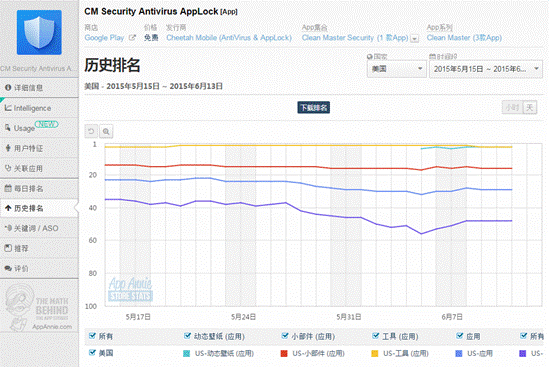The height and width of the screenshot is (367, 549).
Task: Toggle the 动态壁纸 (应用) checkbox
Action: coord(188,336)
